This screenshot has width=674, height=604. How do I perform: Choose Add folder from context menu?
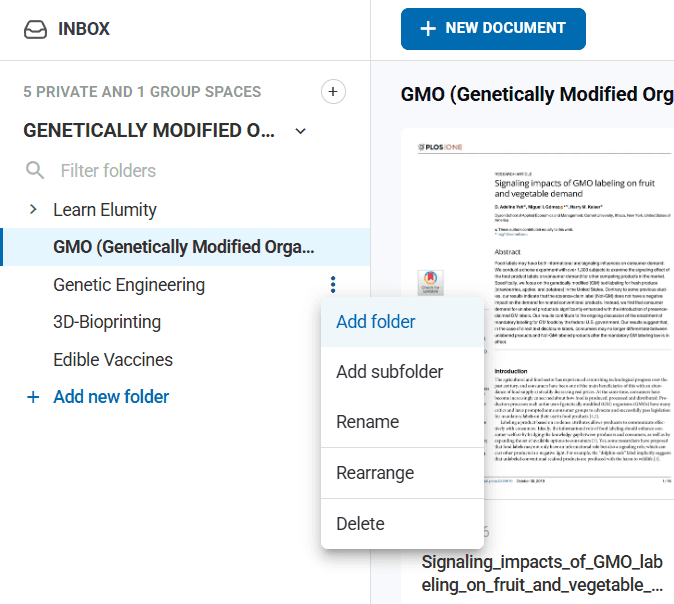[x=376, y=322]
